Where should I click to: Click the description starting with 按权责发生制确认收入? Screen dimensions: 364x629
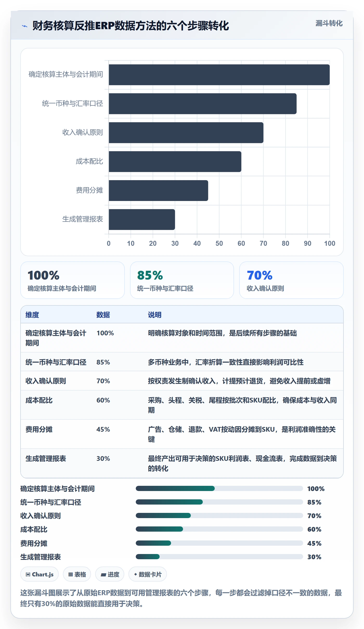coord(239,381)
